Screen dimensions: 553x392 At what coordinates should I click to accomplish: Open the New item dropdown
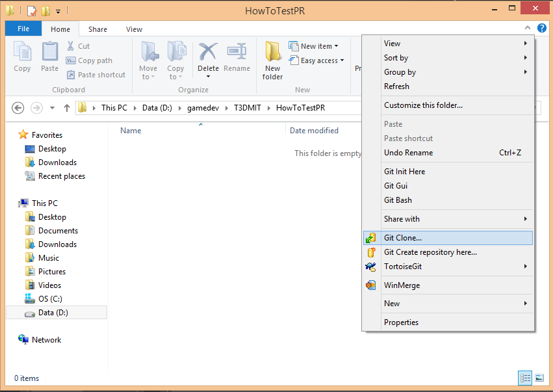(313, 46)
